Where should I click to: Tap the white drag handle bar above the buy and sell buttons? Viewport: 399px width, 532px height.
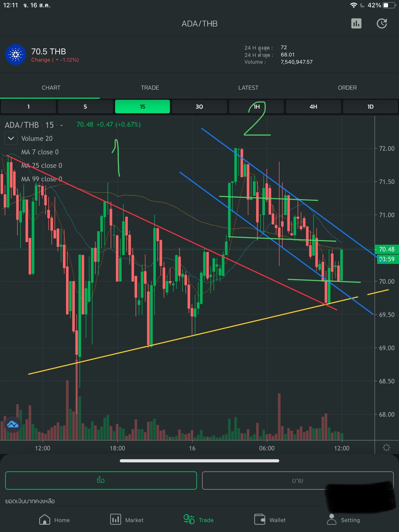coord(199,461)
